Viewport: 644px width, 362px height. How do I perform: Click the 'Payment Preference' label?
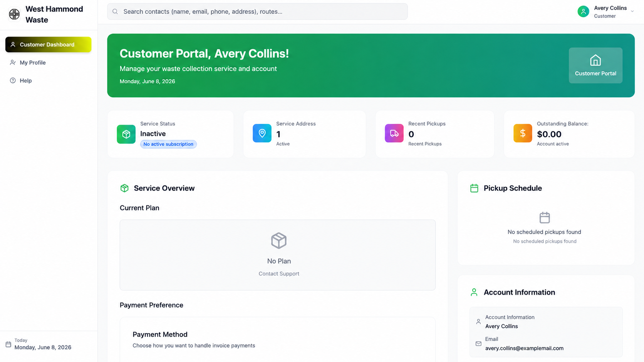point(151,305)
